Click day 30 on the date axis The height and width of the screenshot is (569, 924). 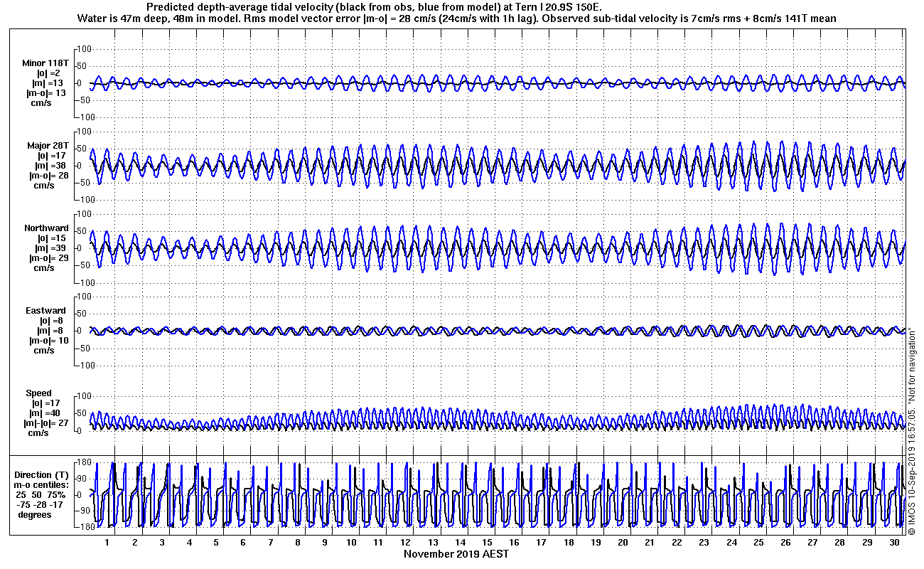pos(894,543)
